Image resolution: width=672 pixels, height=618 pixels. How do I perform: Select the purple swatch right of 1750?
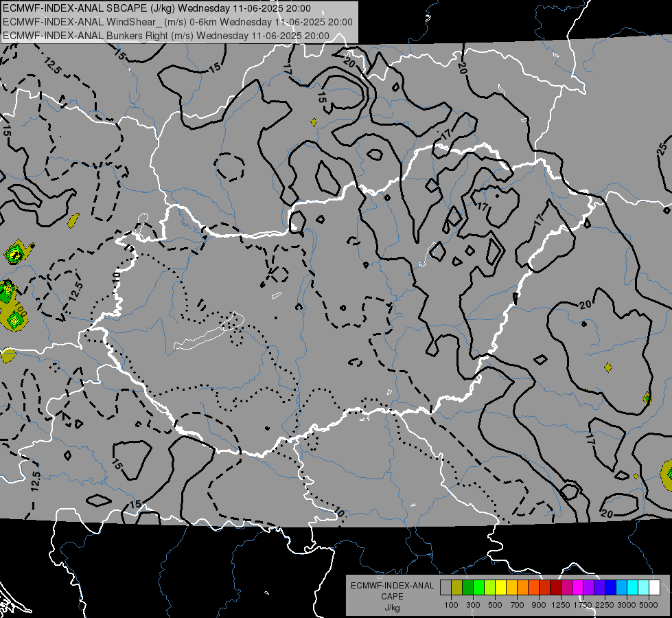point(589,587)
